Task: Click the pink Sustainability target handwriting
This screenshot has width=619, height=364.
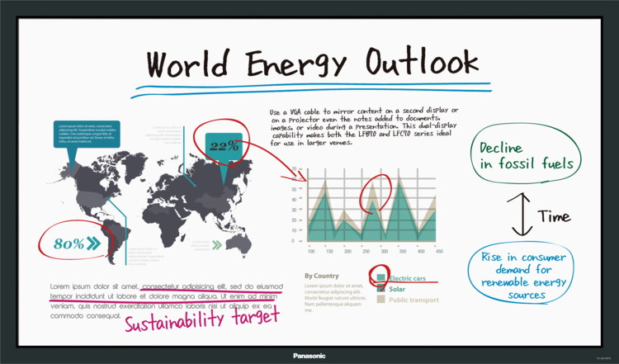Action: [202, 319]
